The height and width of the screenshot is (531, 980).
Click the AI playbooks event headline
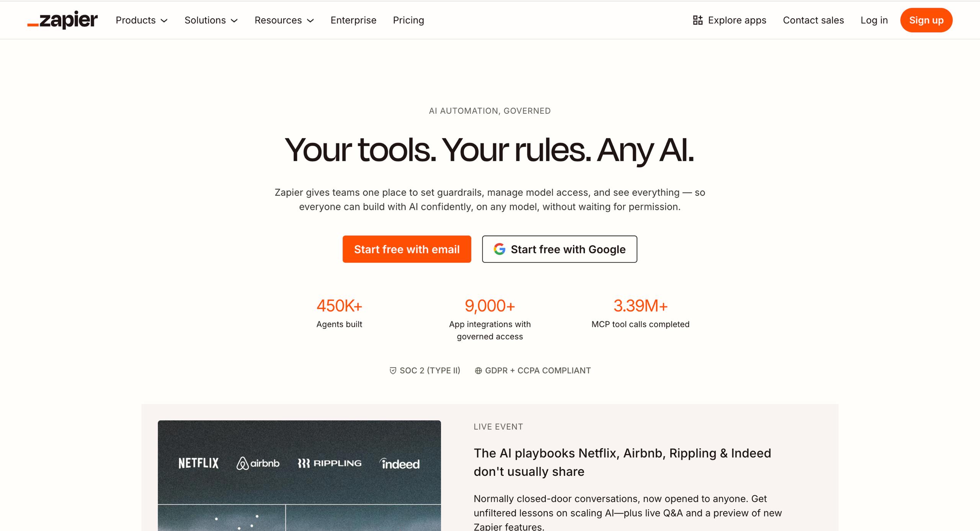click(622, 462)
